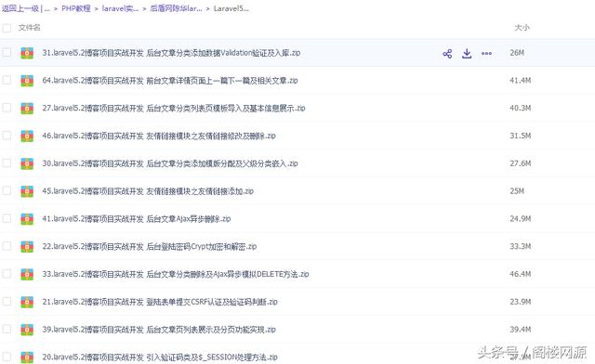The width and height of the screenshot is (595, 364).
Task: Click the 40.3M size value
Action: [x=521, y=109]
